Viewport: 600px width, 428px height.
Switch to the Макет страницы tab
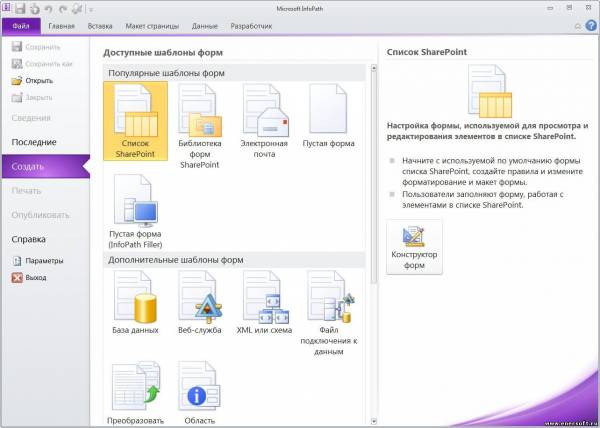click(x=152, y=26)
